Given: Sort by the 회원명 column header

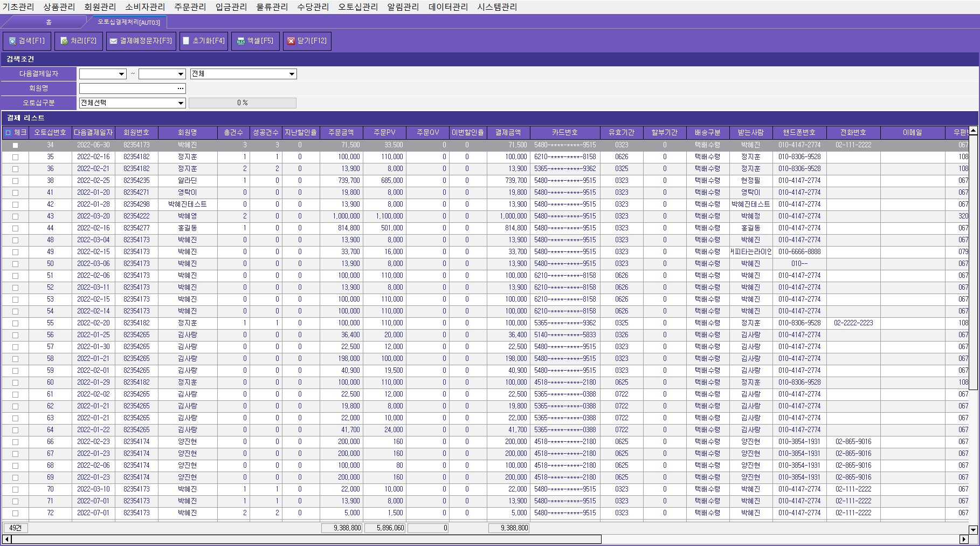Looking at the screenshot, I should point(188,133).
